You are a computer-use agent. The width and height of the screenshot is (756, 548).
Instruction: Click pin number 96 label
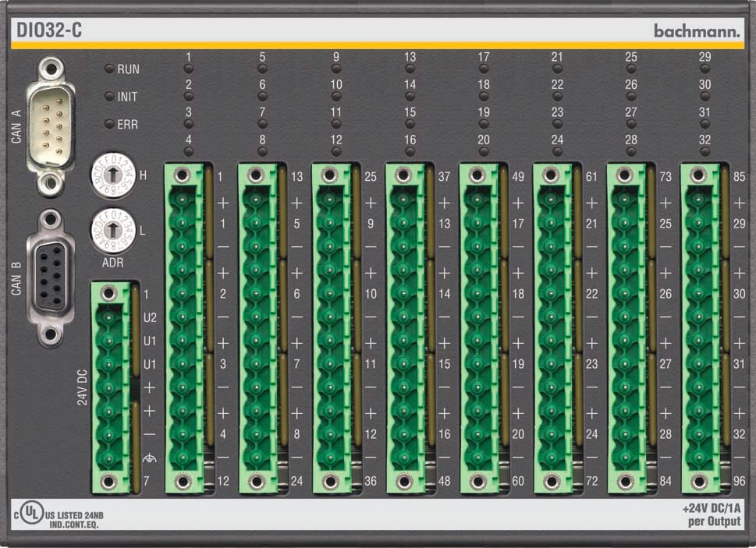pos(739,481)
